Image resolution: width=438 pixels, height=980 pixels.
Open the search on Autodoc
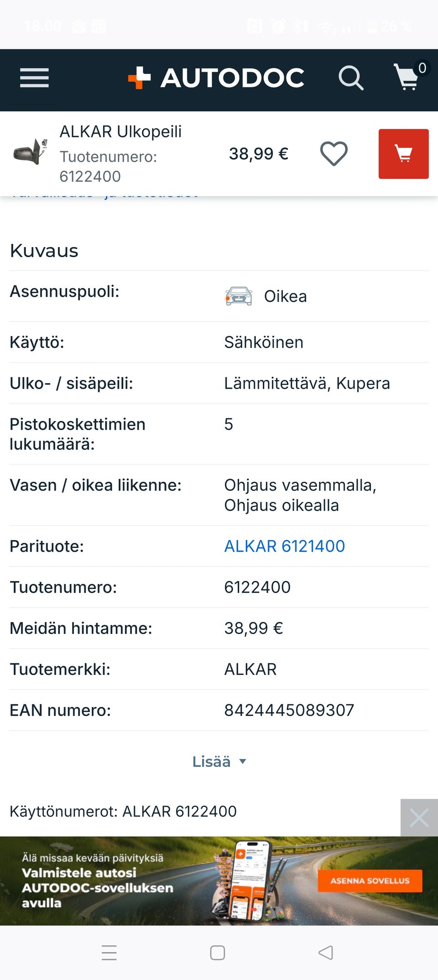point(350,77)
